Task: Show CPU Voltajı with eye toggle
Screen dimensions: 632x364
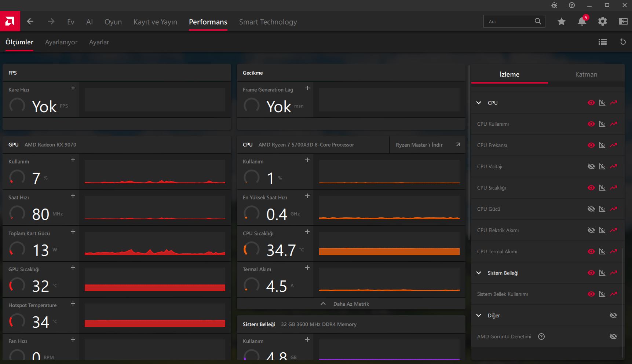Action: click(591, 166)
